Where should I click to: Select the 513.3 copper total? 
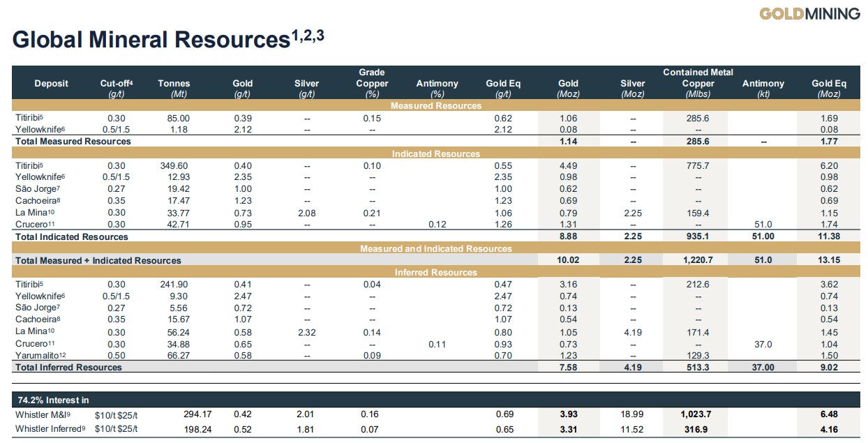tap(698, 367)
